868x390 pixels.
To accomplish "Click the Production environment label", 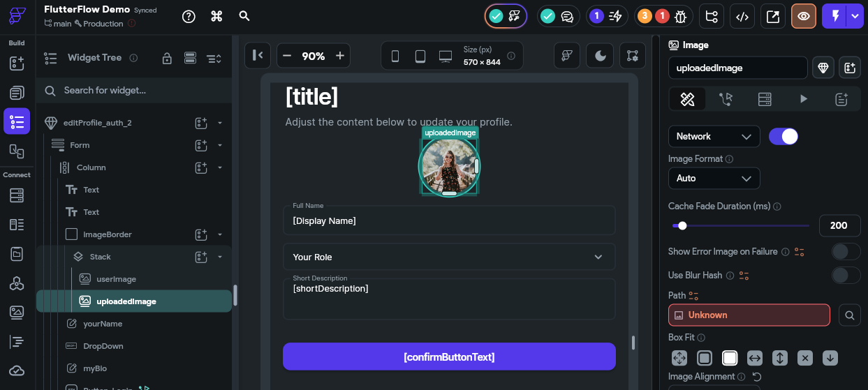I will coord(103,24).
